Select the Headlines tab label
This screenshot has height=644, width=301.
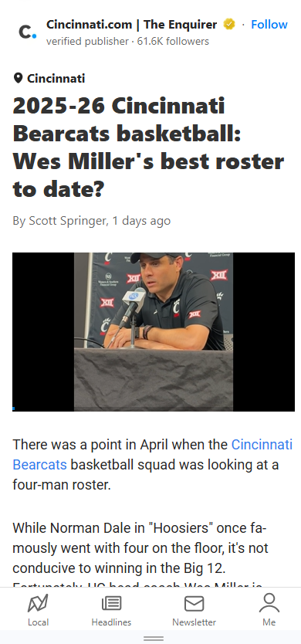(x=111, y=622)
